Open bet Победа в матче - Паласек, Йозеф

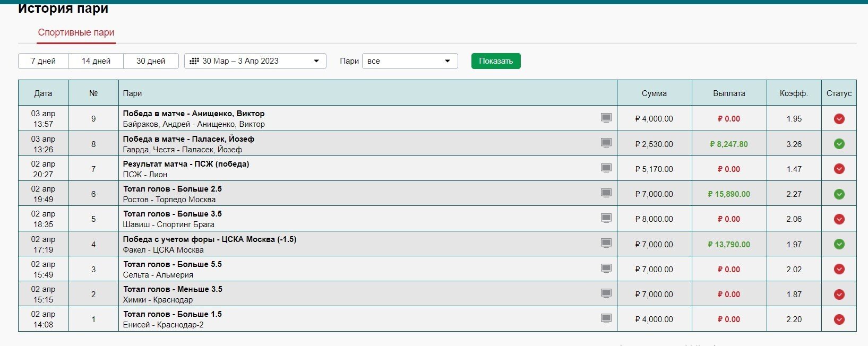188,139
